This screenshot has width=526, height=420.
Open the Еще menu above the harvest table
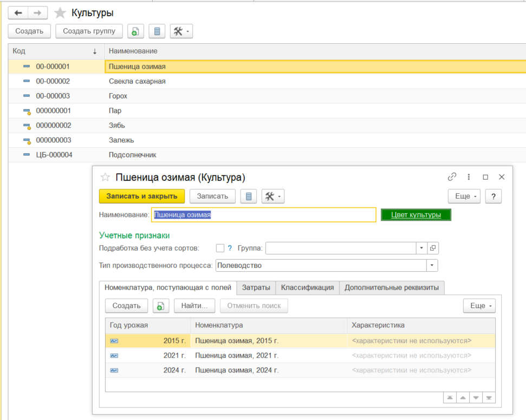click(479, 306)
